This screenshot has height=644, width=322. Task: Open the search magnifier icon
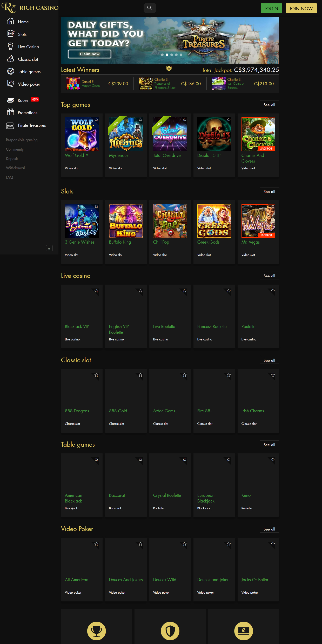tap(150, 8)
